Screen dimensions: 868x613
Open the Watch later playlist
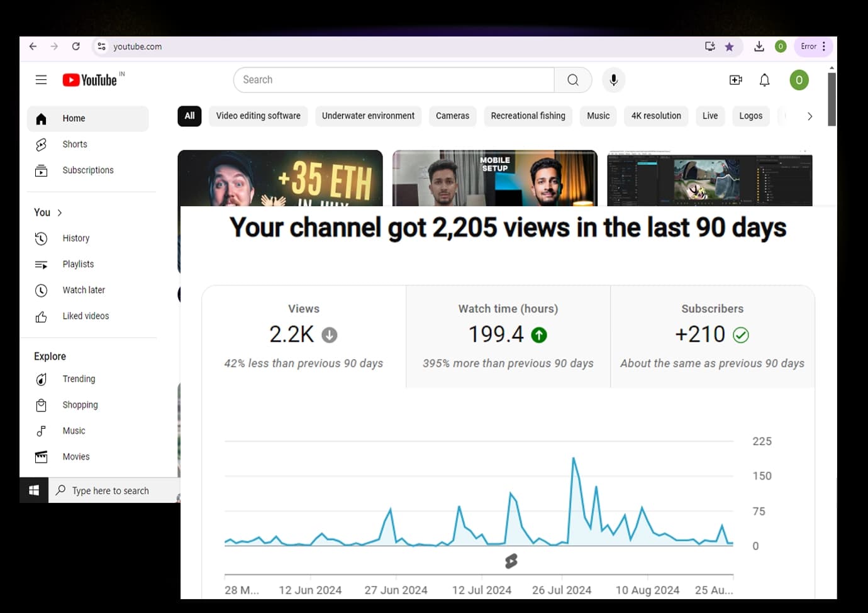click(x=83, y=290)
